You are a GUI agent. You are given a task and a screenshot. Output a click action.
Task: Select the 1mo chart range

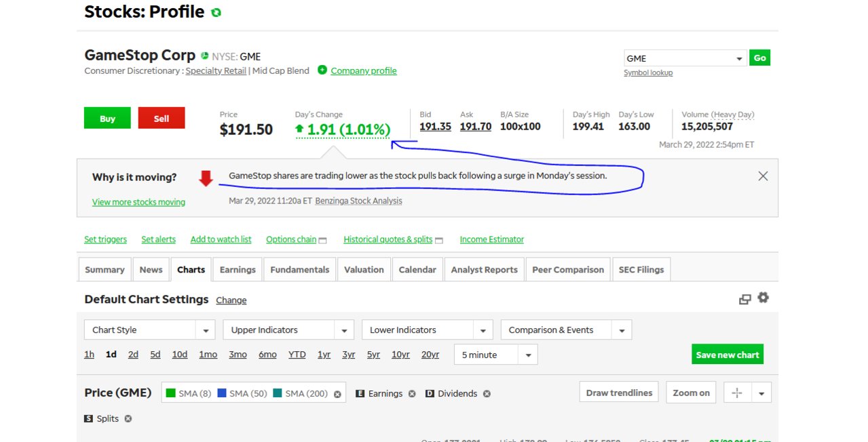coord(208,355)
